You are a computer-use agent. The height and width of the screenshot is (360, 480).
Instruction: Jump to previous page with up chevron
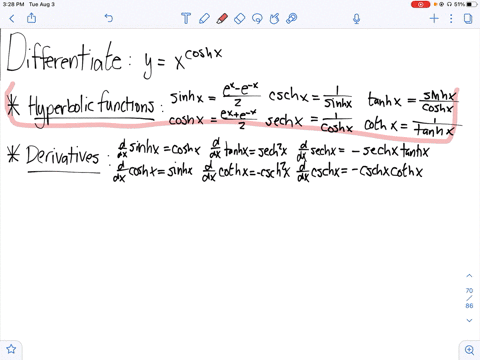[x=469, y=276]
